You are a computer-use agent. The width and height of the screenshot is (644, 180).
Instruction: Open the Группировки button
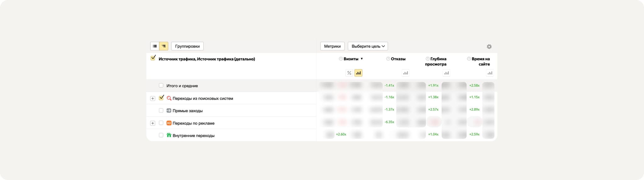pos(187,46)
